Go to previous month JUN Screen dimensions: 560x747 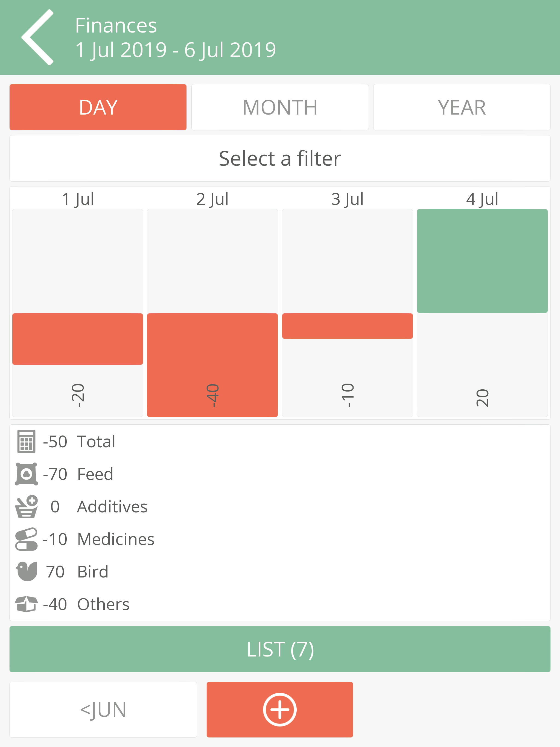tap(103, 710)
